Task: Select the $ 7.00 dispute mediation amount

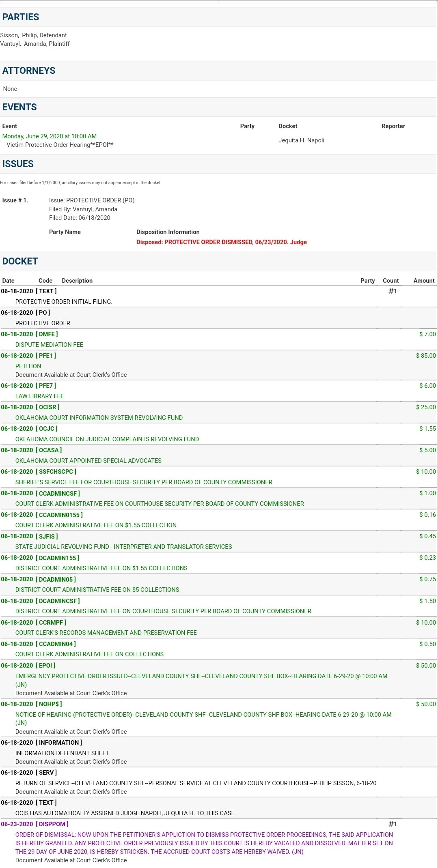Action: 427,334
